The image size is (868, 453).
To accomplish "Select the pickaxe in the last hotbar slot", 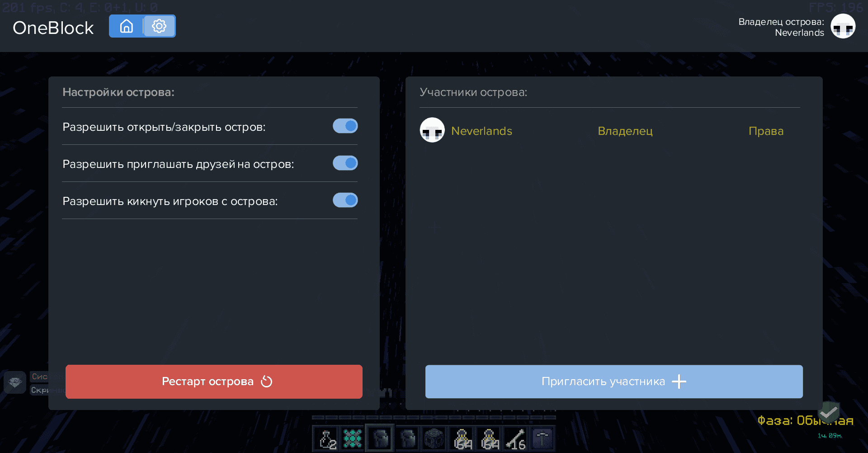I will [542, 439].
